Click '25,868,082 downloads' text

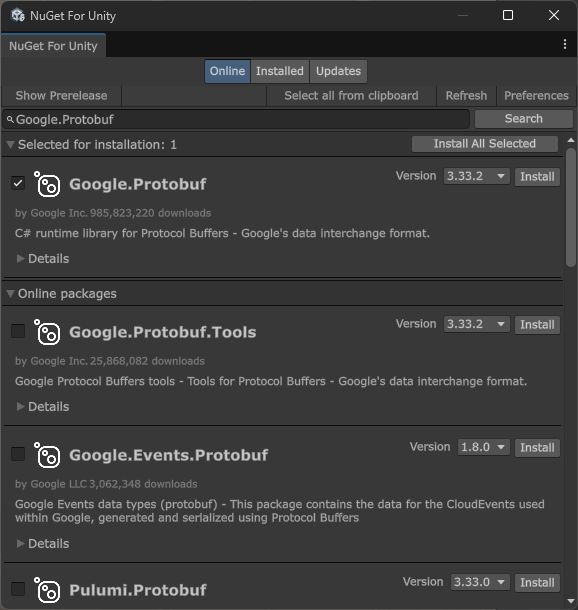tap(147, 361)
